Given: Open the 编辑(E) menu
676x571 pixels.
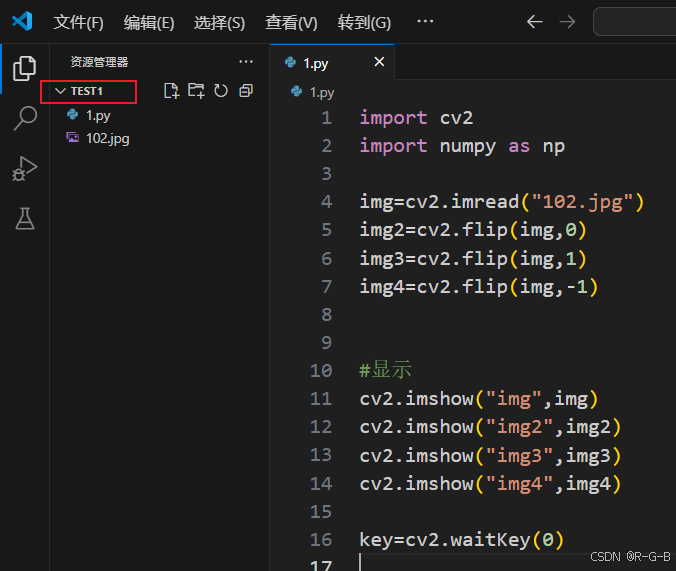Looking at the screenshot, I should click(x=149, y=22).
